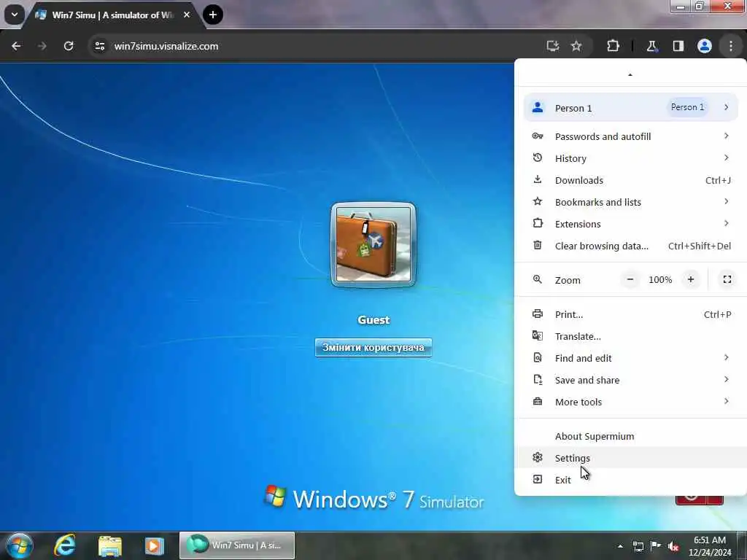Viewport: 747px width, 560px height.
Task: Choose Translate from the menu
Action: tap(630, 337)
